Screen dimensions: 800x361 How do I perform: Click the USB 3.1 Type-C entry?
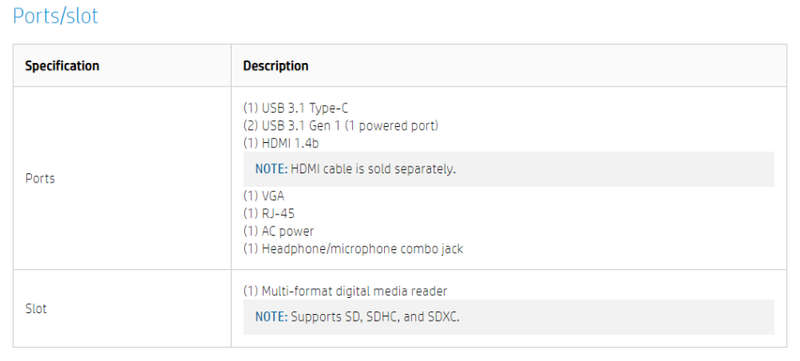(x=296, y=108)
